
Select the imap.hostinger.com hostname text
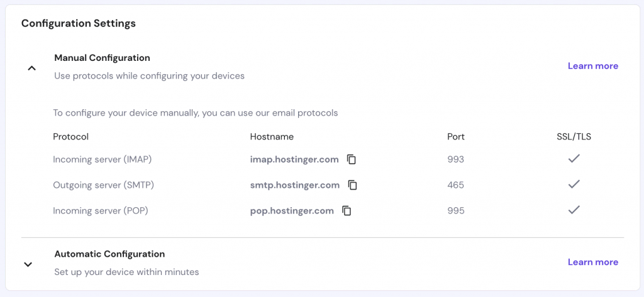(x=294, y=159)
